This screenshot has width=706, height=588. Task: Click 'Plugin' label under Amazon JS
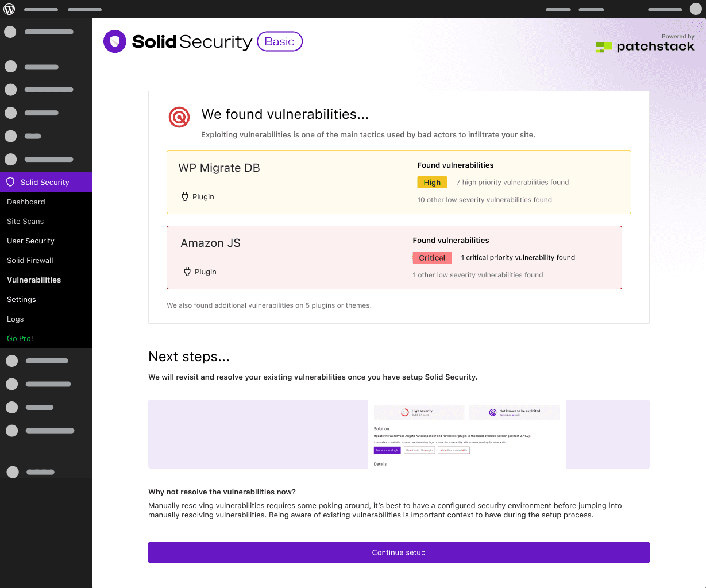[206, 272]
